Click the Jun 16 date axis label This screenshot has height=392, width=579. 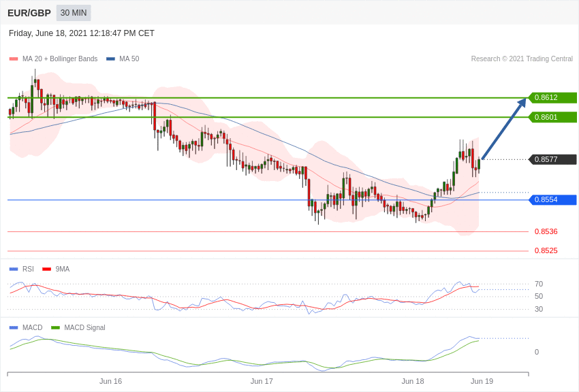coord(110,381)
